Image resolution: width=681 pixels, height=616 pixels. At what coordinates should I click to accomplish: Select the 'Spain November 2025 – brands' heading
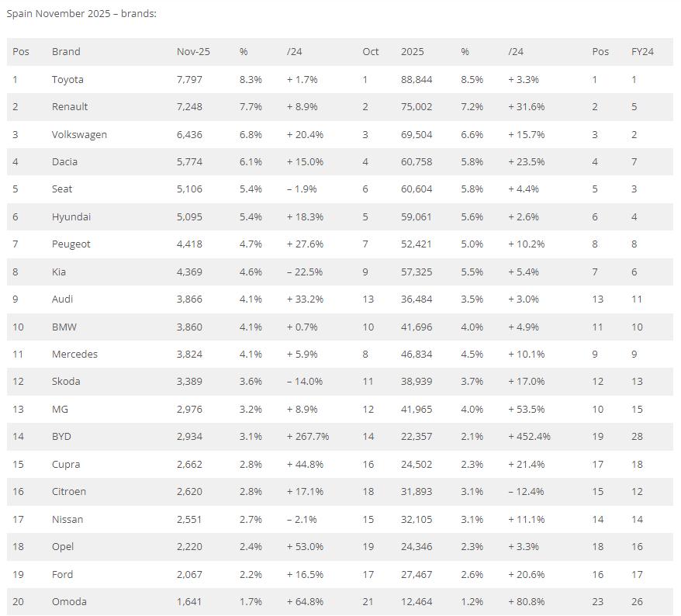click(81, 13)
